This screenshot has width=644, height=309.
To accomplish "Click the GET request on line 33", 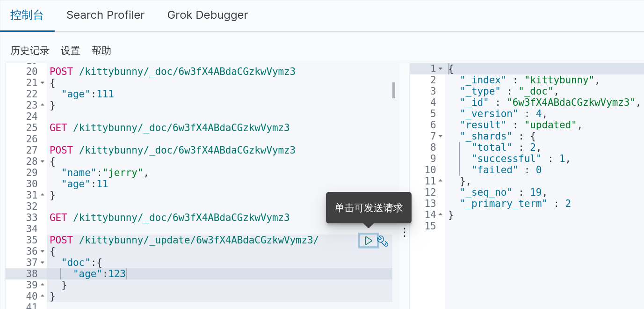I will 169,218.
